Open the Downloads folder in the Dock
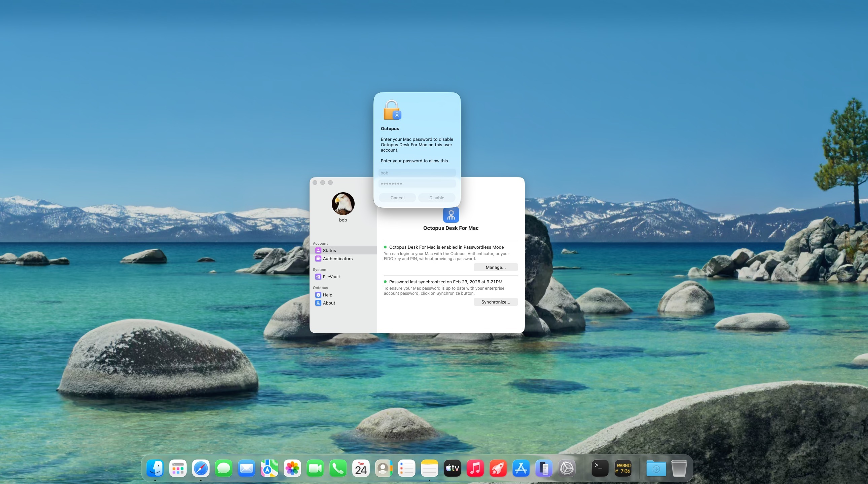 point(656,468)
